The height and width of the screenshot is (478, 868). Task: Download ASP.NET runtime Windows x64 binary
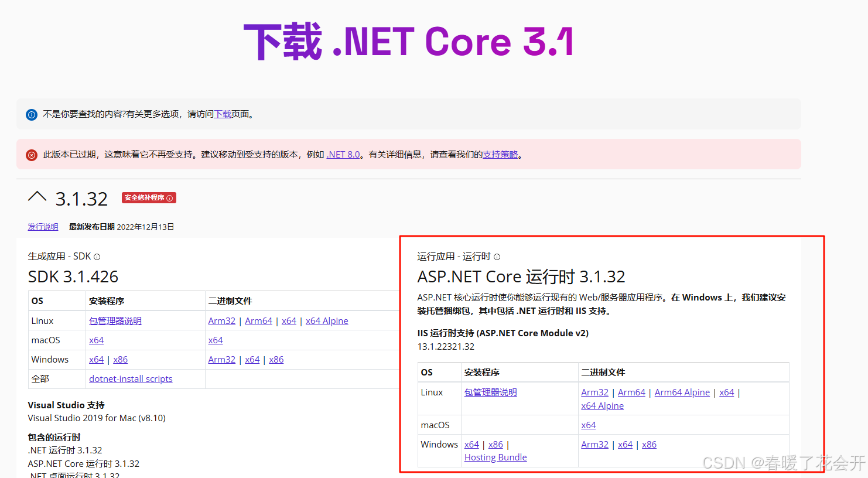626,445
